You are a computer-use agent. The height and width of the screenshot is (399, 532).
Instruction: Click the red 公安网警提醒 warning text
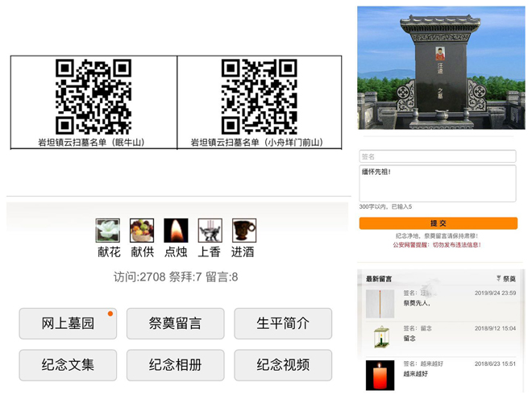[x=437, y=244]
